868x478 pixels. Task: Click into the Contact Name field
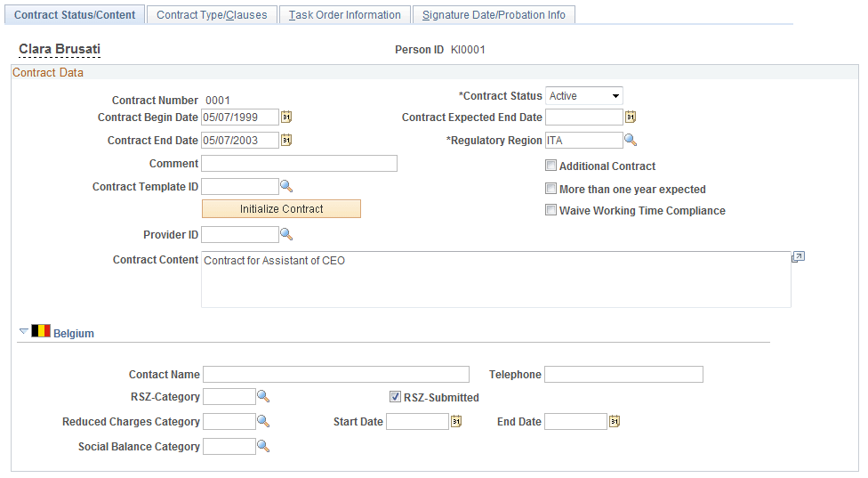tap(336, 375)
